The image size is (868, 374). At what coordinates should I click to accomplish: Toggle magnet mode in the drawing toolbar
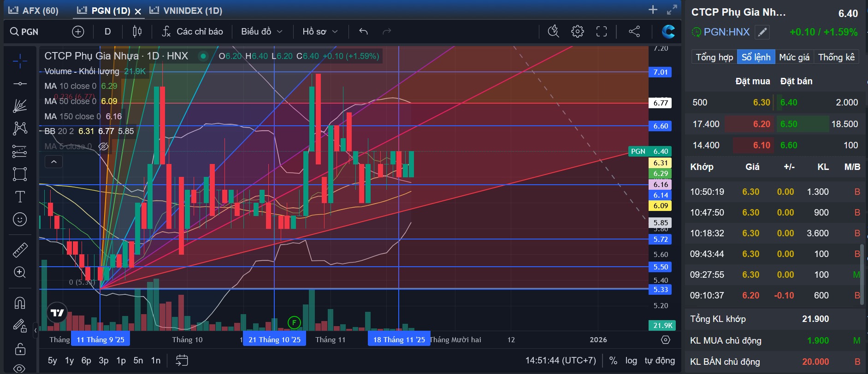[x=20, y=303]
